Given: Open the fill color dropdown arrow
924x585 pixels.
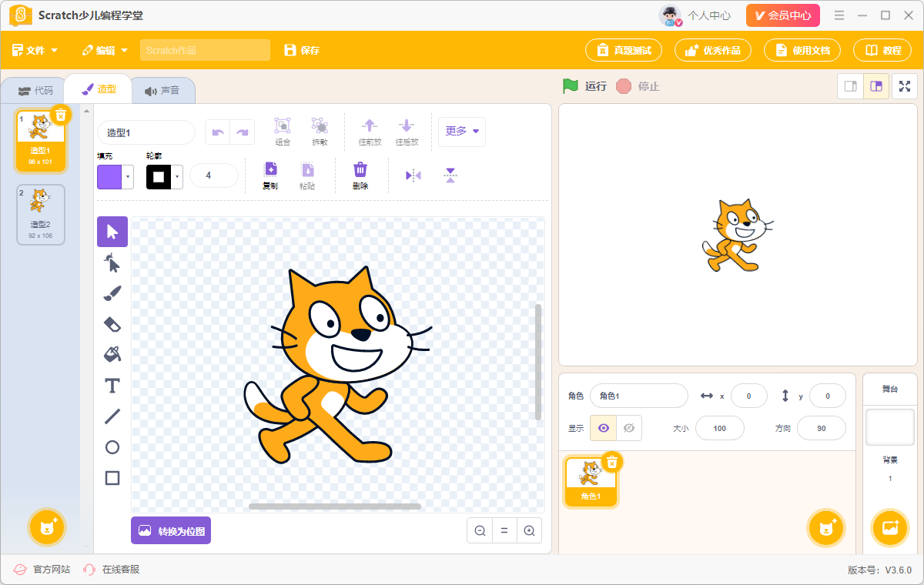Looking at the screenshot, I should 128,177.
